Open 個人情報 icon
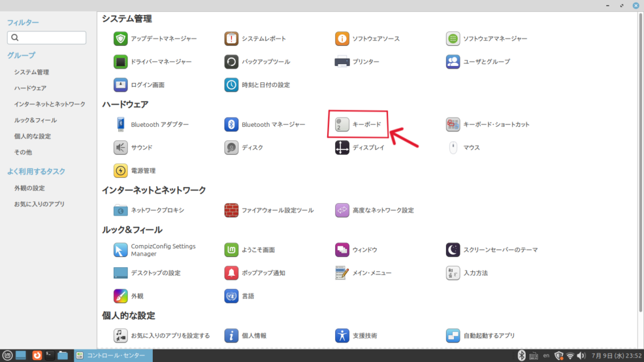The image size is (644, 362). tap(231, 336)
